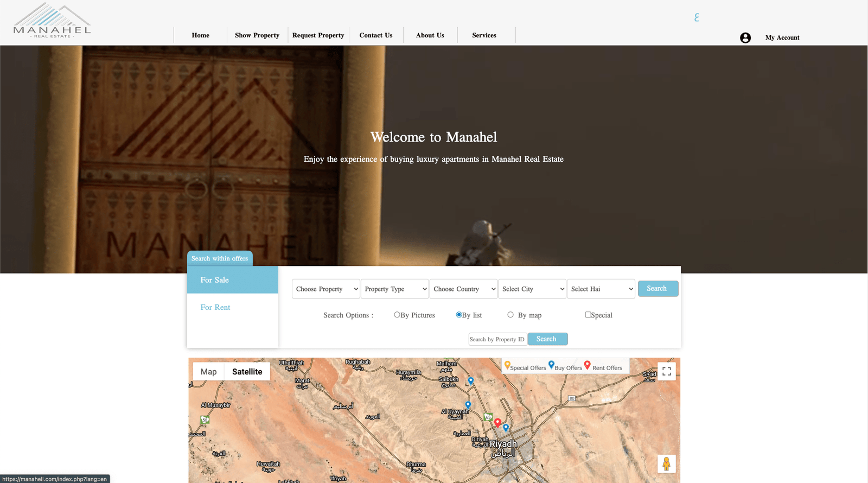Image resolution: width=868 pixels, height=483 pixels.
Task: Click the Search within offers tab
Action: (220, 258)
